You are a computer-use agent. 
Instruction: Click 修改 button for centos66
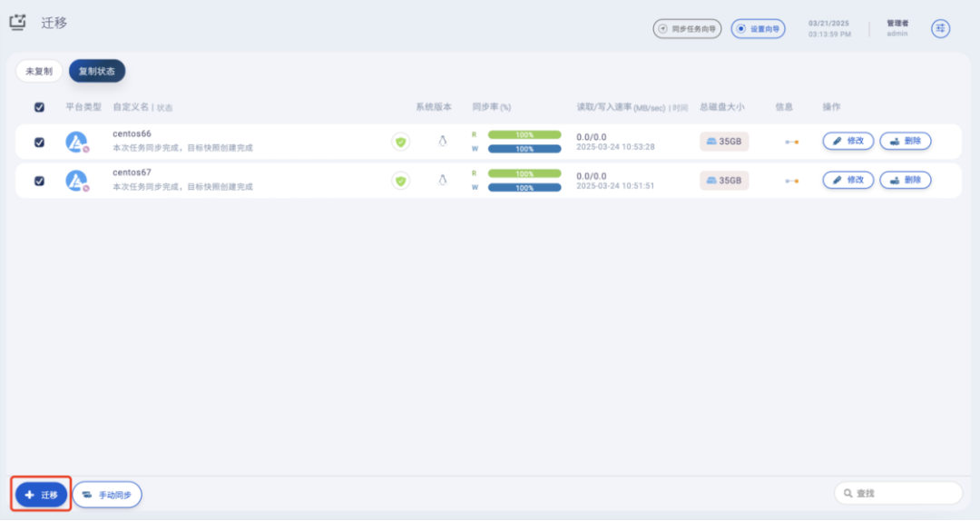(848, 141)
